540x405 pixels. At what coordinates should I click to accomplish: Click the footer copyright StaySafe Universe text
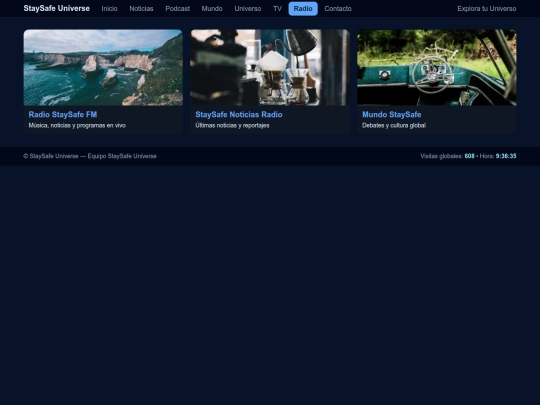(x=90, y=156)
